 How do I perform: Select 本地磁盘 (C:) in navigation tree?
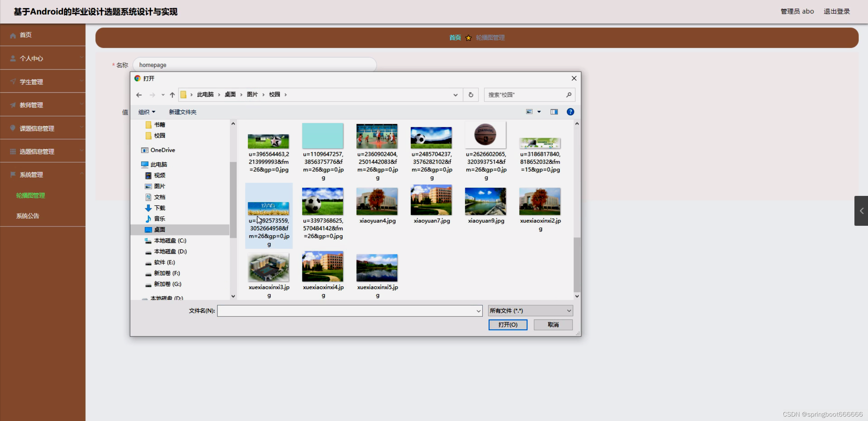(x=170, y=240)
